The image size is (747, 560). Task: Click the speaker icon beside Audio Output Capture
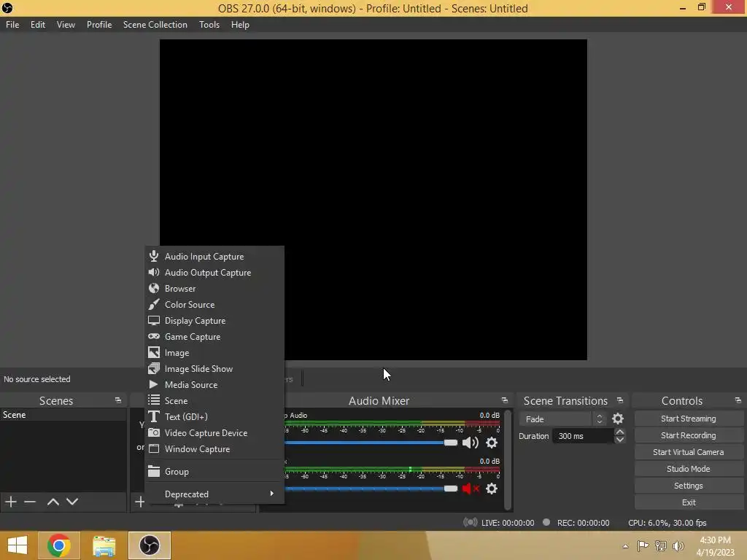click(x=153, y=273)
